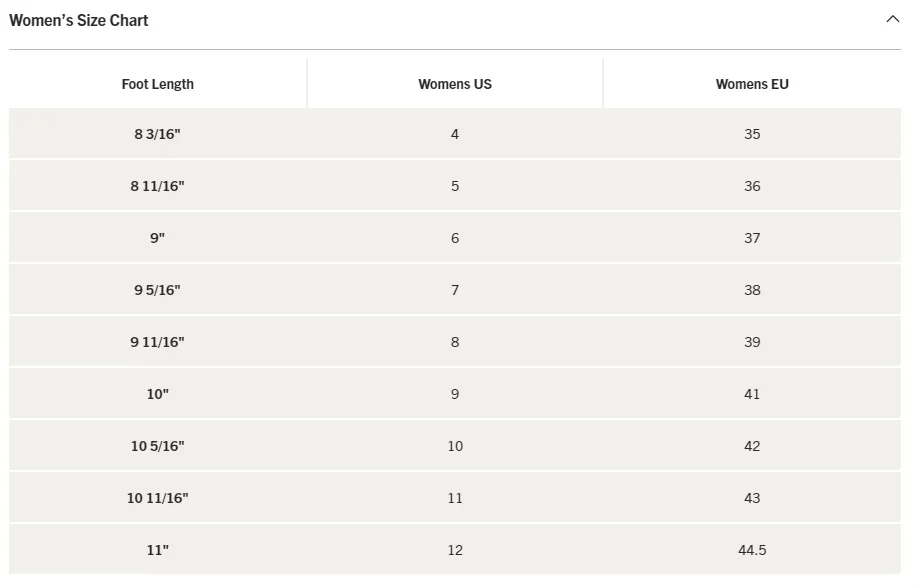Click the 10" foot length cell
The height and width of the screenshot is (586, 913).
point(158,394)
